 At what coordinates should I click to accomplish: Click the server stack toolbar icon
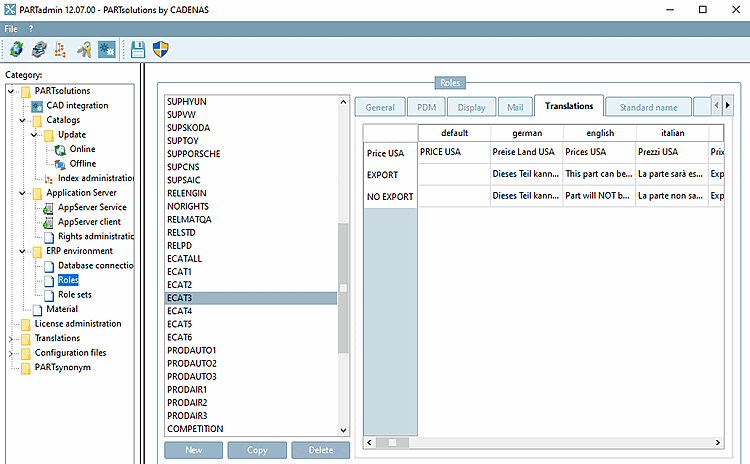[x=39, y=49]
